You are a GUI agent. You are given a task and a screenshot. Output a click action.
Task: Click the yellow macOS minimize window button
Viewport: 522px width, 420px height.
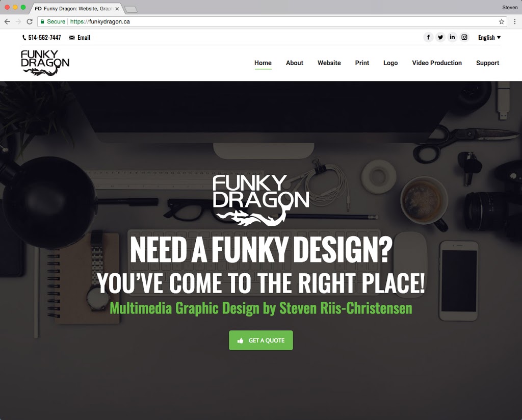point(15,7)
